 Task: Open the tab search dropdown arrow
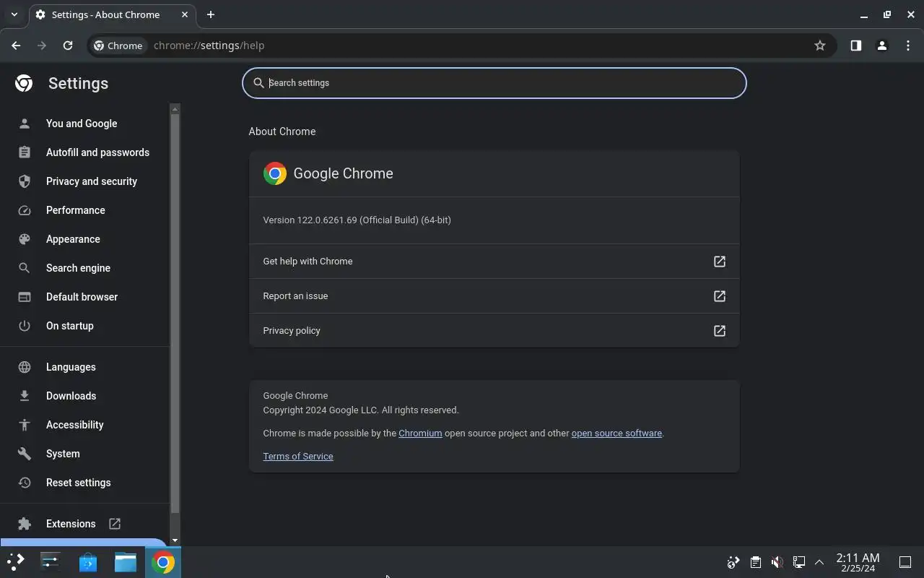pyautogui.click(x=14, y=14)
